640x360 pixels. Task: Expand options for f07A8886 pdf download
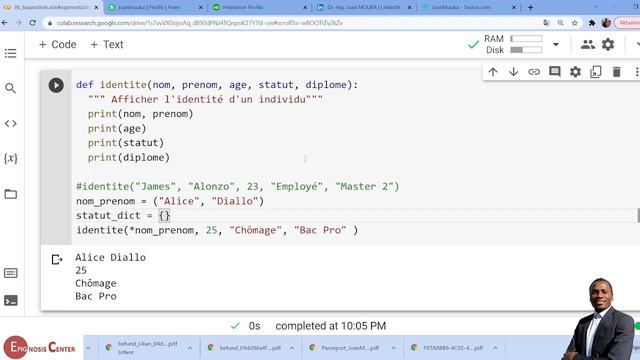click(495, 348)
